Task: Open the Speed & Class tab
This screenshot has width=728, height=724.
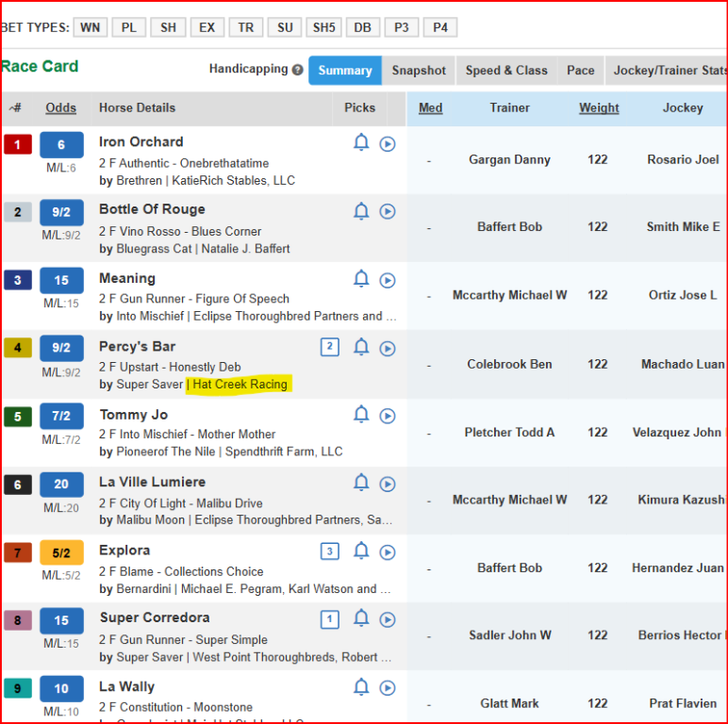Action: [506, 71]
